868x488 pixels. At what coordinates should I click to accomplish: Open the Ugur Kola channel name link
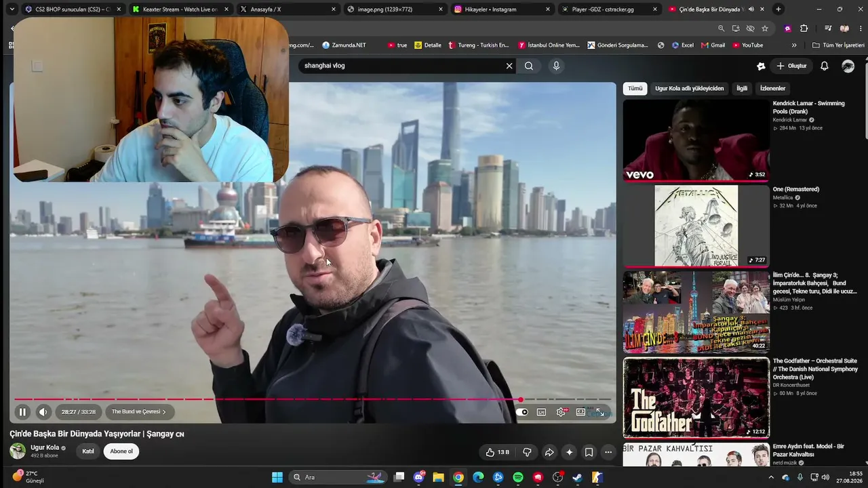tap(45, 447)
